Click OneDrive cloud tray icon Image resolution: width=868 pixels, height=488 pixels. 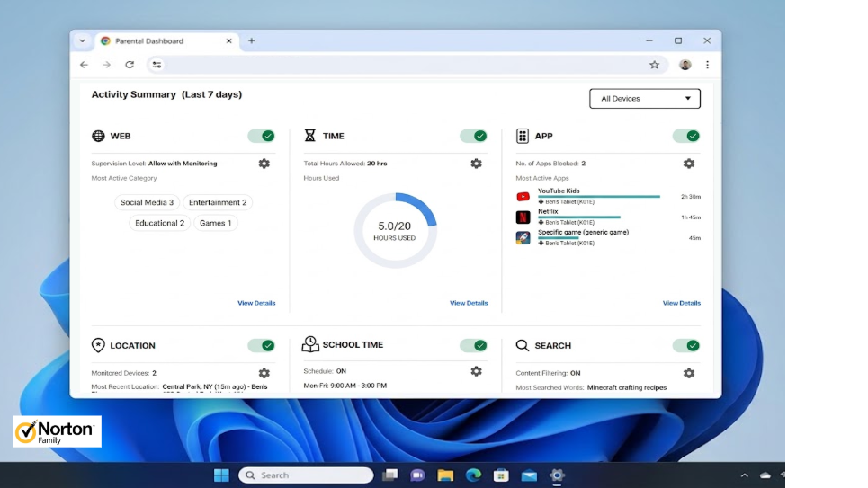pyautogui.click(x=765, y=475)
